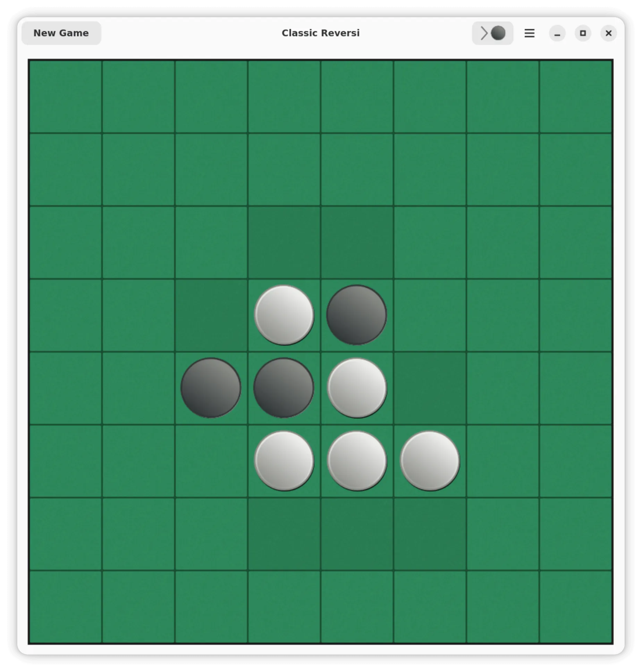Play highlighted square below the bottom-middle white disc
This screenshot has width=642, height=672.
click(x=357, y=534)
